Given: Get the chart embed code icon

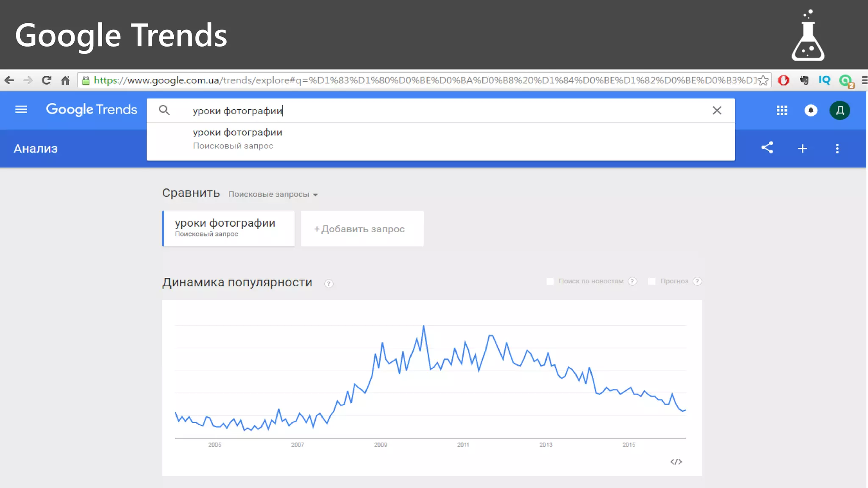Looking at the screenshot, I should (x=676, y=462).
